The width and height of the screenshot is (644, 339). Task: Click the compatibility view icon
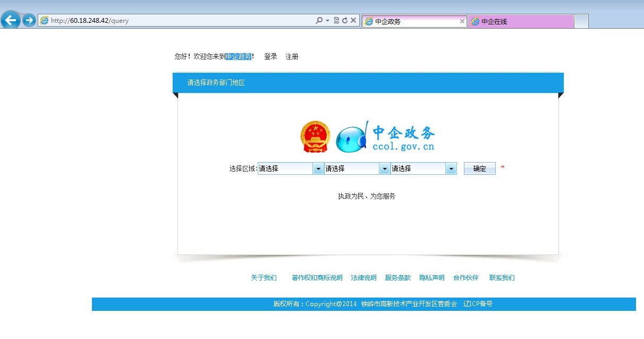click(336, 21)
